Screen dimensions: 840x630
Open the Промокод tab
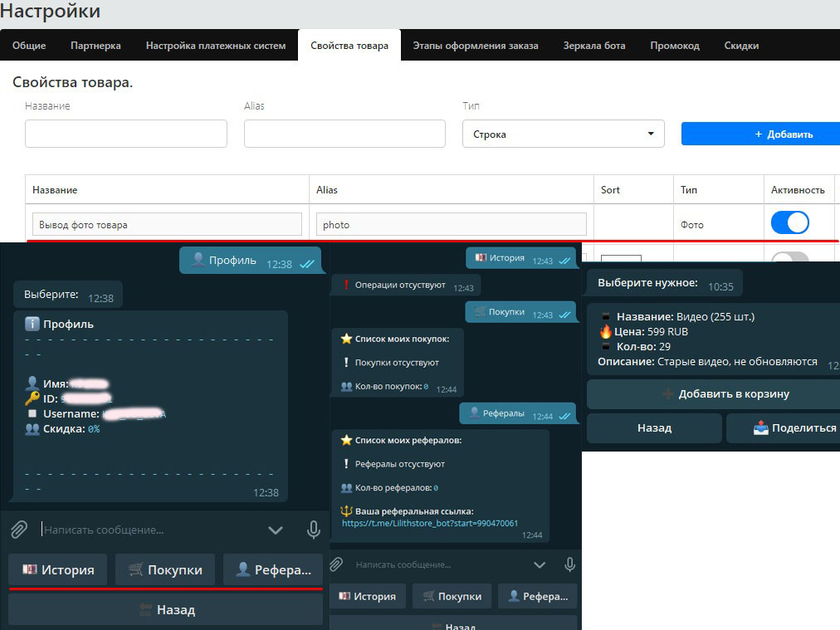click(674, 46)
